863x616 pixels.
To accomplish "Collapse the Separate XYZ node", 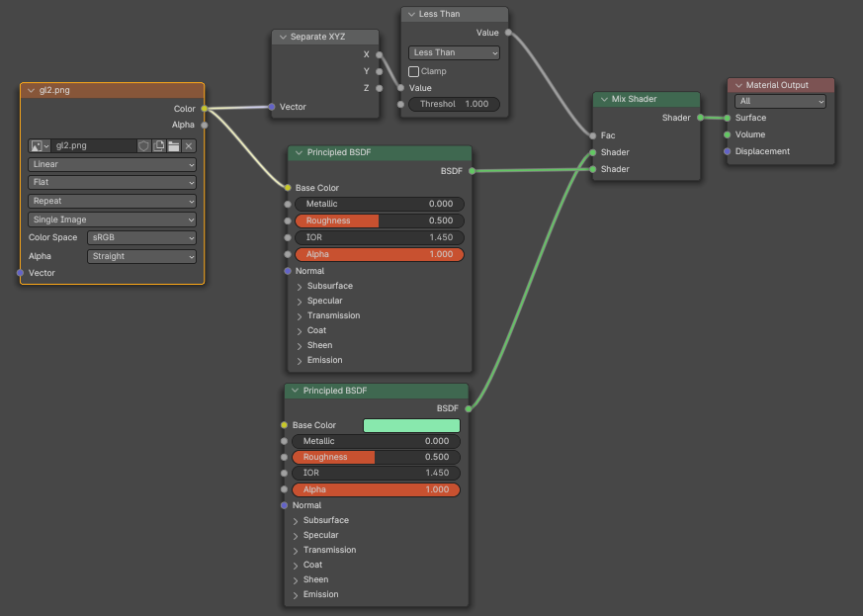I will (x=283, y=37).
